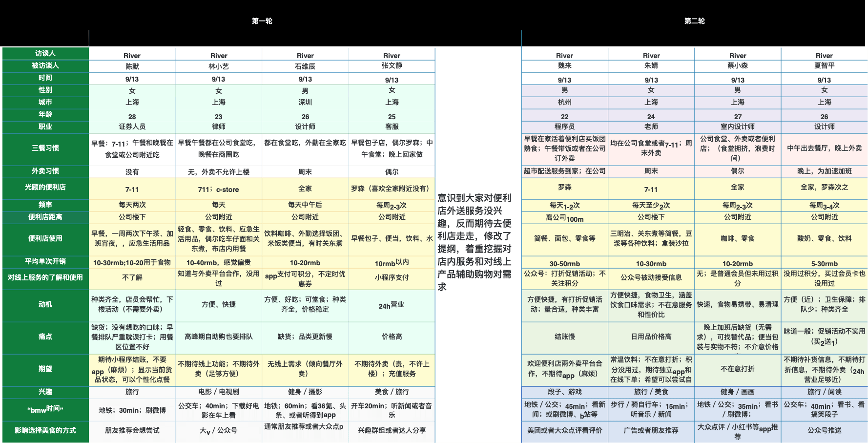The height and width of the screenshot is (443, 868).
Task: Click interviewee cell 石维辰
Action: [x=305, y=66]
